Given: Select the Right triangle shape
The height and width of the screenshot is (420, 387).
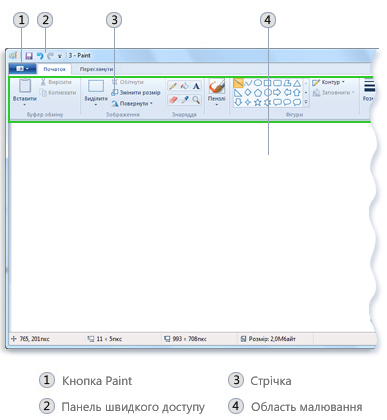Looking at the screenshot, I should (238, 92).
